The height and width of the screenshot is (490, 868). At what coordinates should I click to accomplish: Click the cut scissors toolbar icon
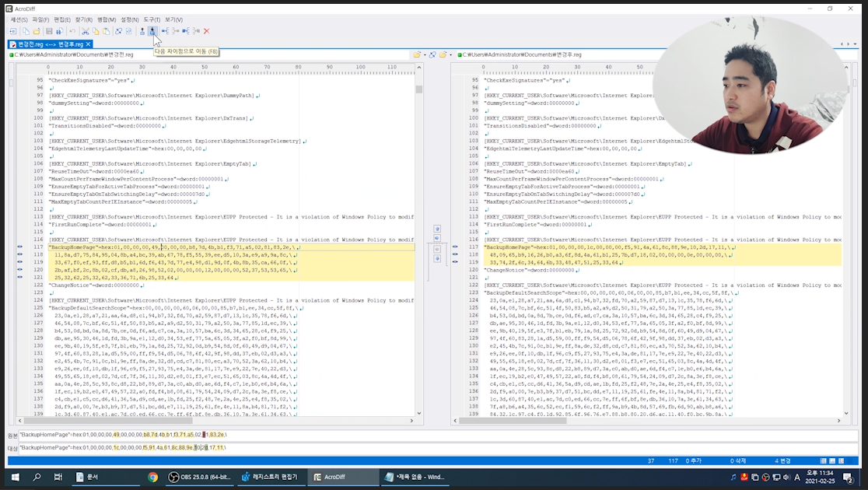coord(85,32)
